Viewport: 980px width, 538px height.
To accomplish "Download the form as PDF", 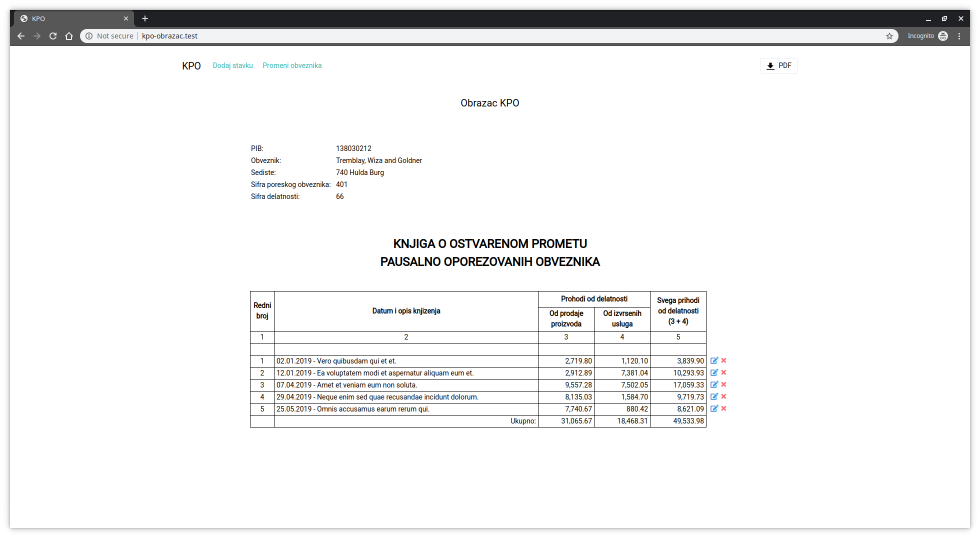I will point(778,65).
